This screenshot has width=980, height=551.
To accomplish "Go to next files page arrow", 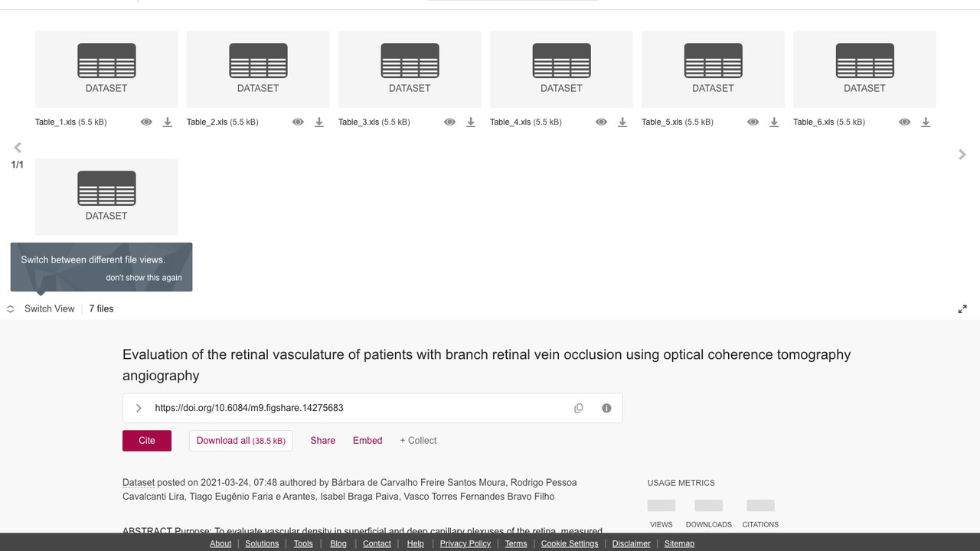I will point(962,155).
